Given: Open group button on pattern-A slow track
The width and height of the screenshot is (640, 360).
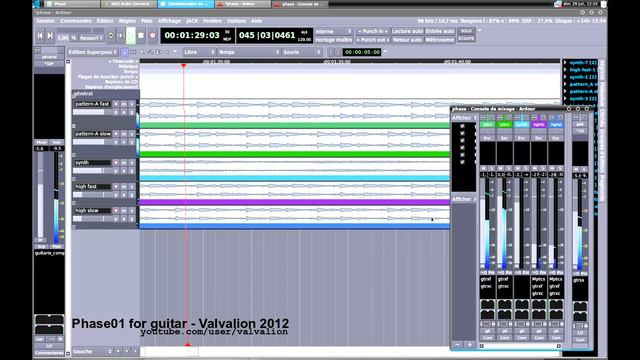Looking at the screenshot, I should coord(132,142).
